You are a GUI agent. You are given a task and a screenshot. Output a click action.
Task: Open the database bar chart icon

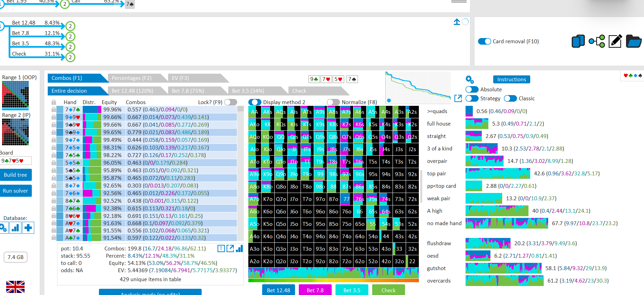pyautogui.click(x=16, y=228)
